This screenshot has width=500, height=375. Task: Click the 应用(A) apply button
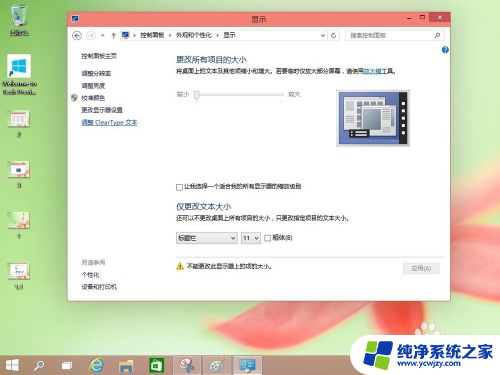pos(421,268)
